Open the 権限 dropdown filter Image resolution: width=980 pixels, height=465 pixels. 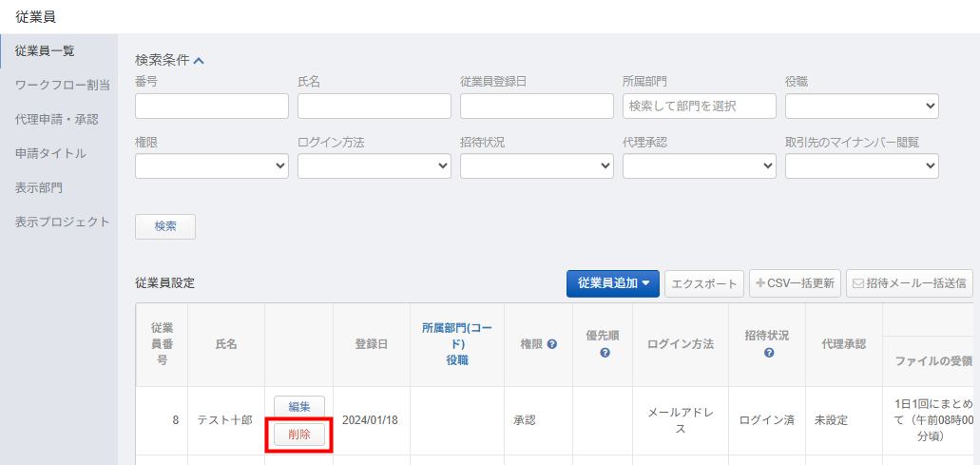[x=211, y=166]
